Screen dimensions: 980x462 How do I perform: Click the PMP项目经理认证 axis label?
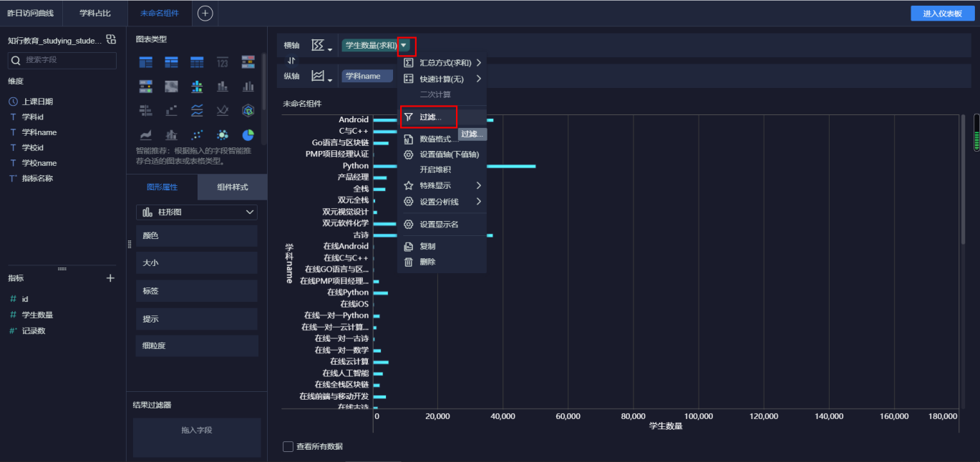337,154
